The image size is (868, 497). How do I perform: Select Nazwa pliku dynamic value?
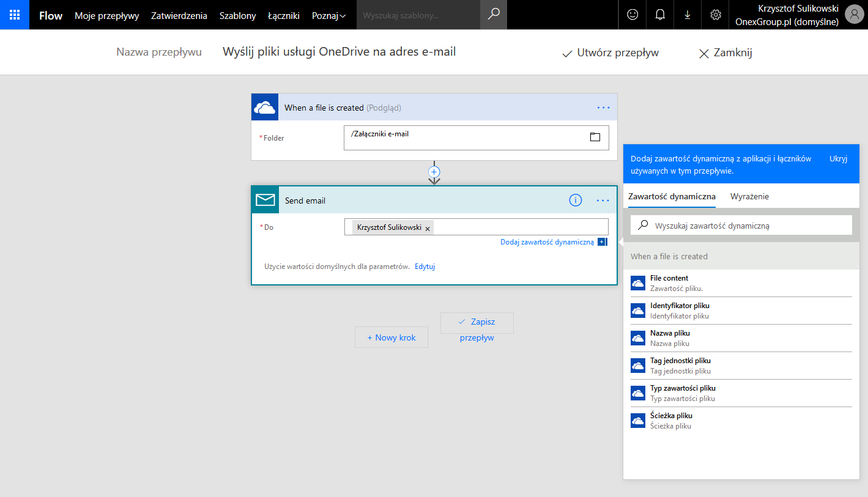[741, 338]
